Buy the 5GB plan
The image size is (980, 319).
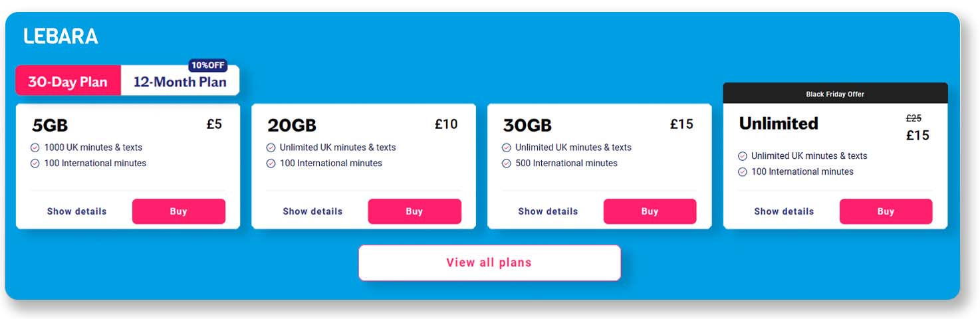tap(178, 211)
